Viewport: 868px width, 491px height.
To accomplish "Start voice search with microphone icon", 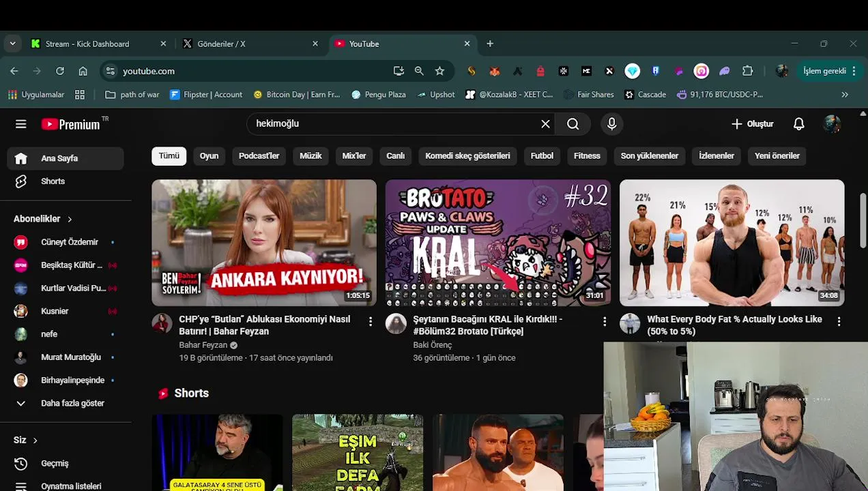I will 611,124.
